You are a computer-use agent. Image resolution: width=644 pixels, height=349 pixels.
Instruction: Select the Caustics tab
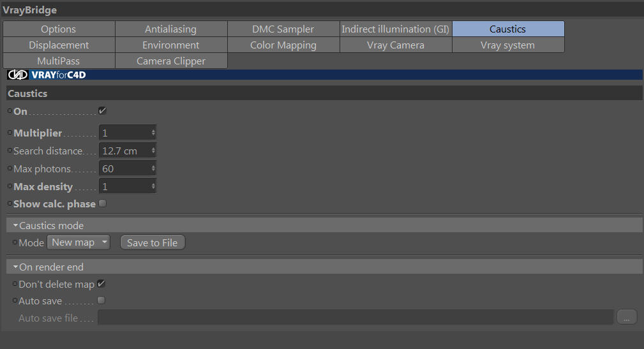coord(508,29)
